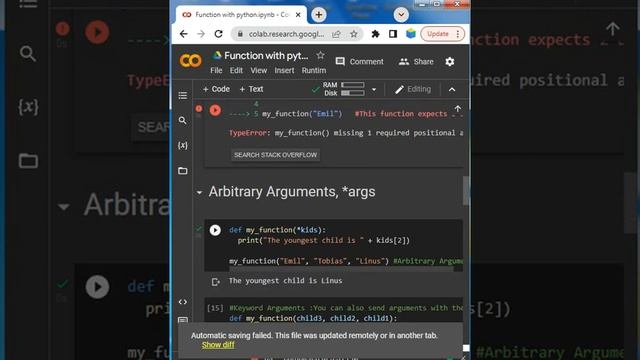Click the RAM usage bar
Viewport: 640px width, 360px height.
(353, 85)
